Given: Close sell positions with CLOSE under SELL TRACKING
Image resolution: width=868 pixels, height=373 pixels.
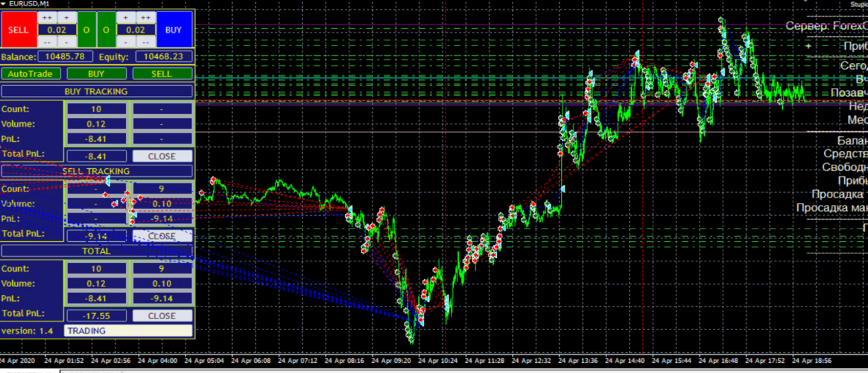Looking at the screenshot, I should (161, 236).
